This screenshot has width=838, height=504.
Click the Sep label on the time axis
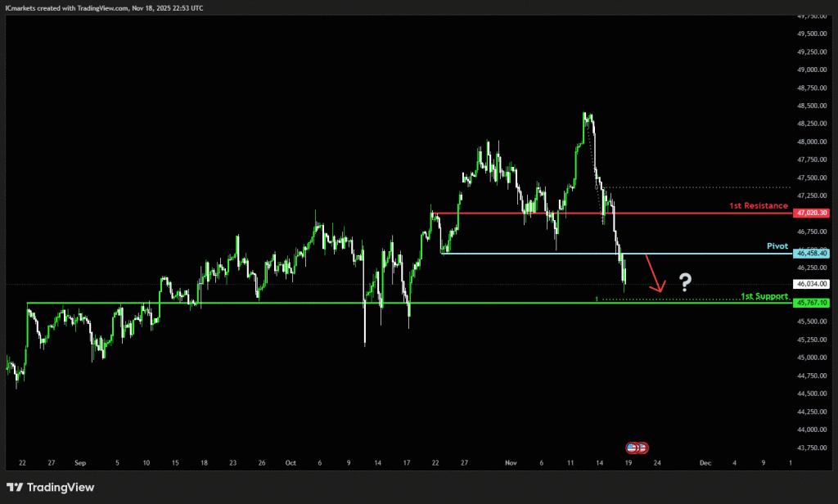79,462
